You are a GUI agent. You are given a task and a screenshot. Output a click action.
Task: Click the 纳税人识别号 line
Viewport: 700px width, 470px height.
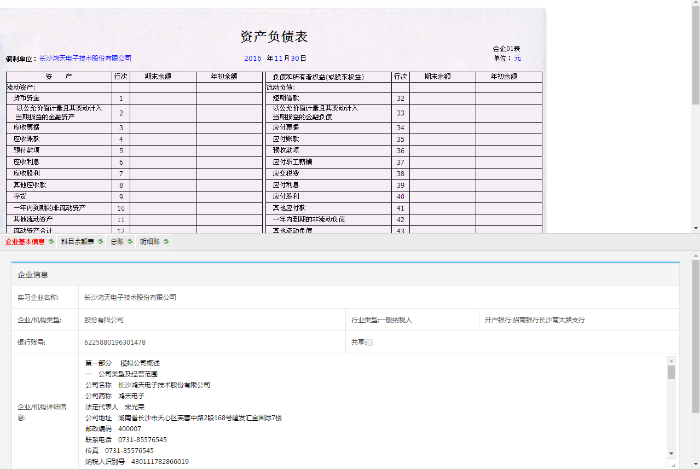[137, 462]
